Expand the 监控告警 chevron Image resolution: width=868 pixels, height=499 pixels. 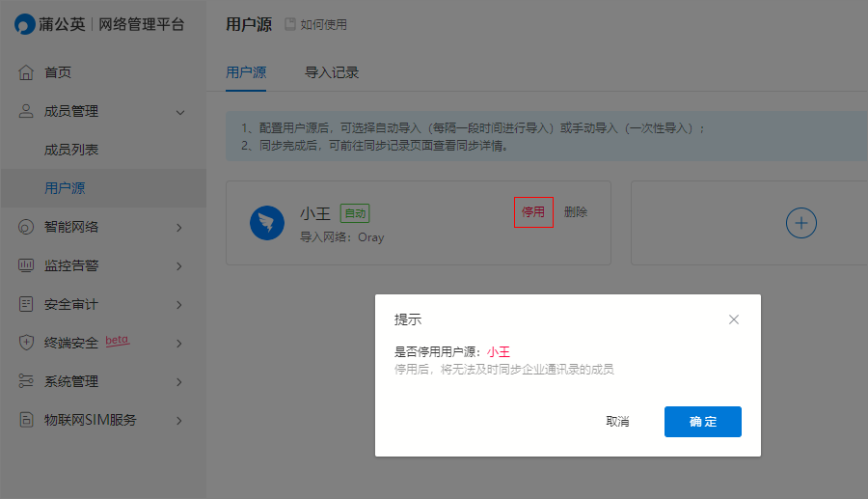click(178, 266)
